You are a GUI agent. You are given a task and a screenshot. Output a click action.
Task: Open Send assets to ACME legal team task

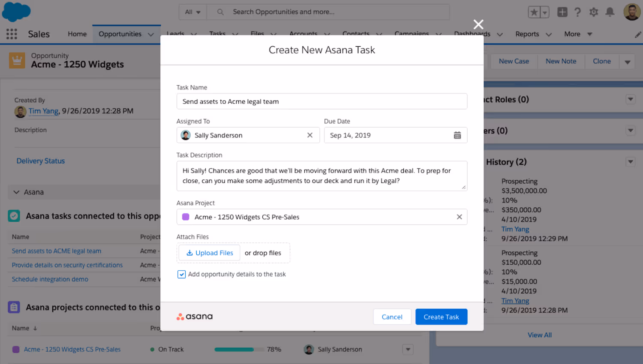coord(57,251)
